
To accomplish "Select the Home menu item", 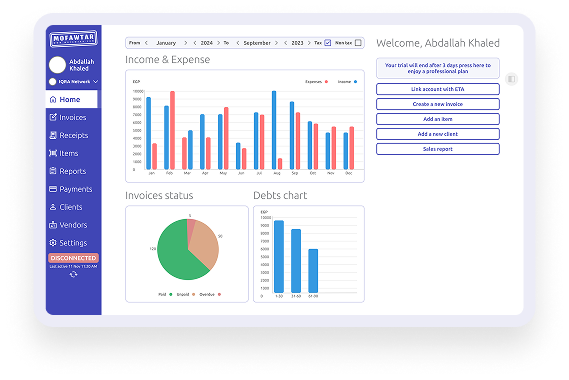I will (71, 99).
